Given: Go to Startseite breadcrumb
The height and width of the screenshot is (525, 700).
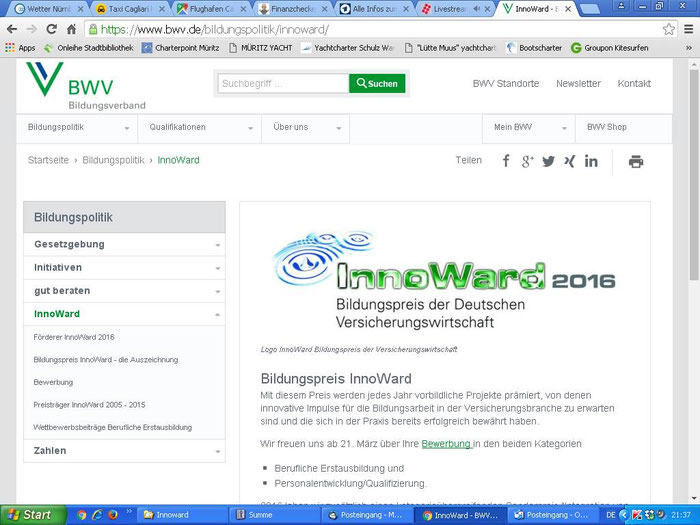Looking at the screenshot, I should [48, 160].
